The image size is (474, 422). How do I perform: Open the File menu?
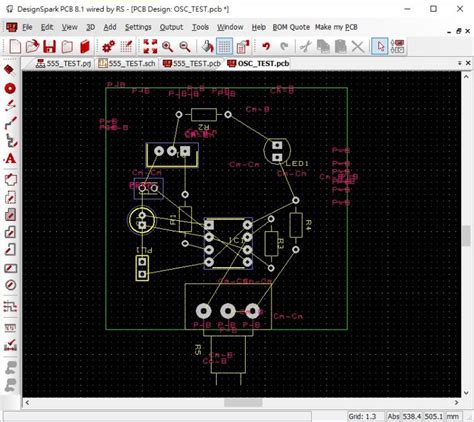click(x=27, y=27)
